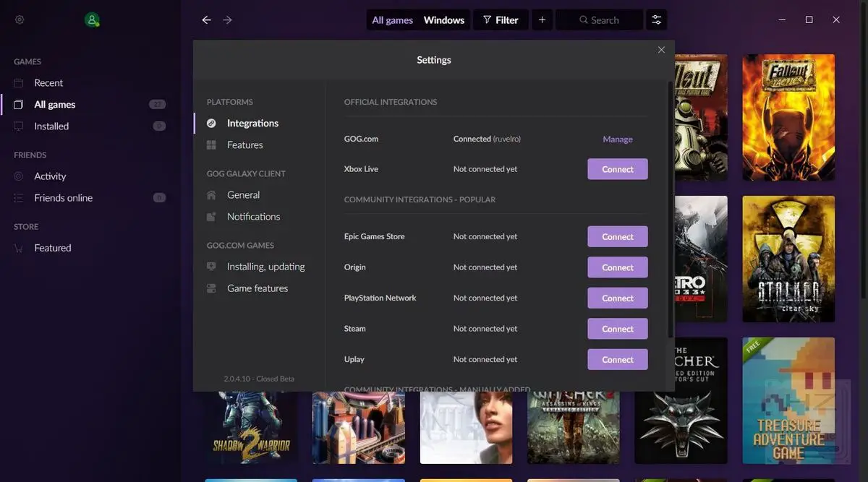Click the Installed monitor icon
The image size is (868, 482).
click(19, 126)
